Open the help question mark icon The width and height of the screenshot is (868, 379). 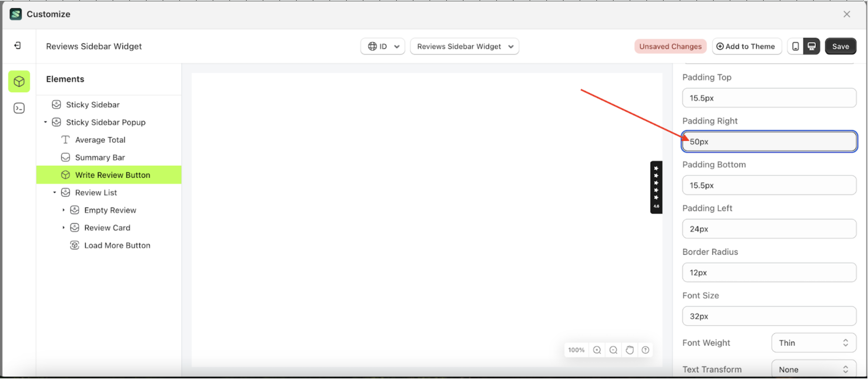click(x=646, y=350)
